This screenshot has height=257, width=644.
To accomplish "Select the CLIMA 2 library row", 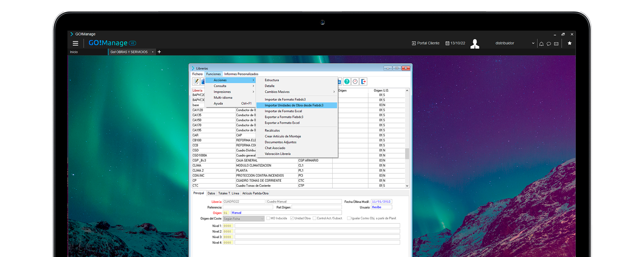I will 299,171.
